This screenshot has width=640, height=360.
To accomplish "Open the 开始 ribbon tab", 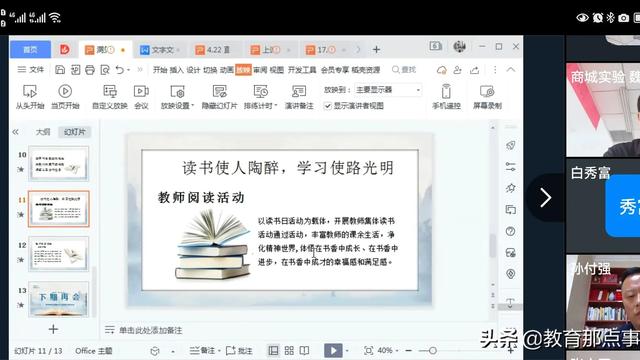I will coord(160,70).
